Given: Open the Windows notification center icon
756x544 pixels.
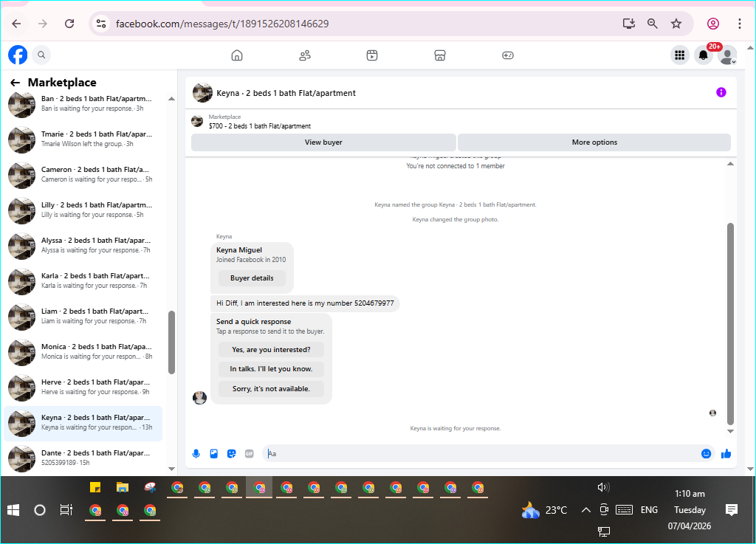Looking at the screenshot, I should [x=732, y=510].
